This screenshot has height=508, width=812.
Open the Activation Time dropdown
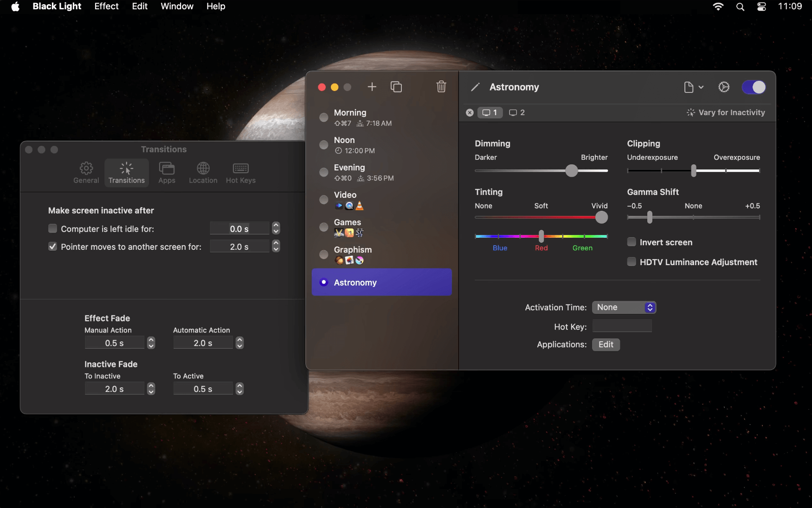tap(624, 307)
